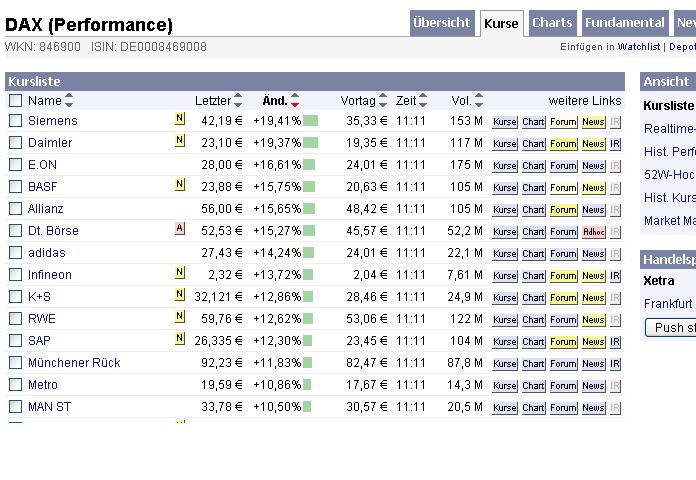The height and width of the screenshot is (480, 696).
Task: Open the Münchener Rück stock link
Action: click(74, 363)
